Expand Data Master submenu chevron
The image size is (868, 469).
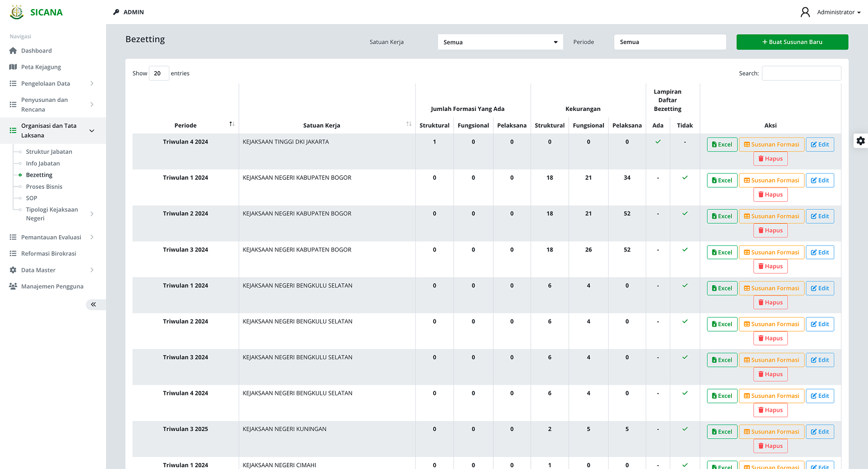tap(92, 270)
